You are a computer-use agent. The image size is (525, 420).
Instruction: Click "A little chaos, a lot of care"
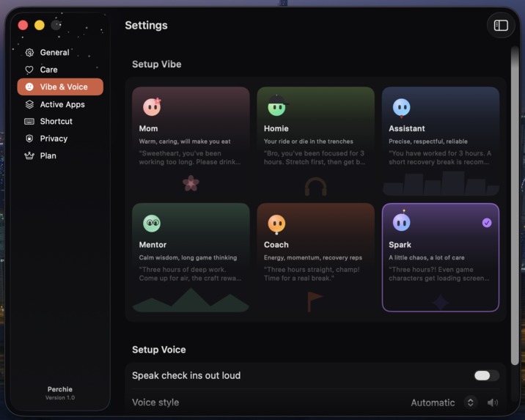coord(426,257)
